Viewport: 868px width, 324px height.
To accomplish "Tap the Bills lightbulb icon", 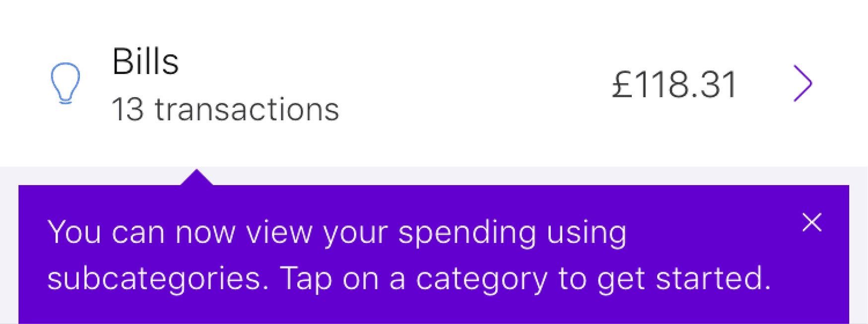I will click(x=66, y=83).
